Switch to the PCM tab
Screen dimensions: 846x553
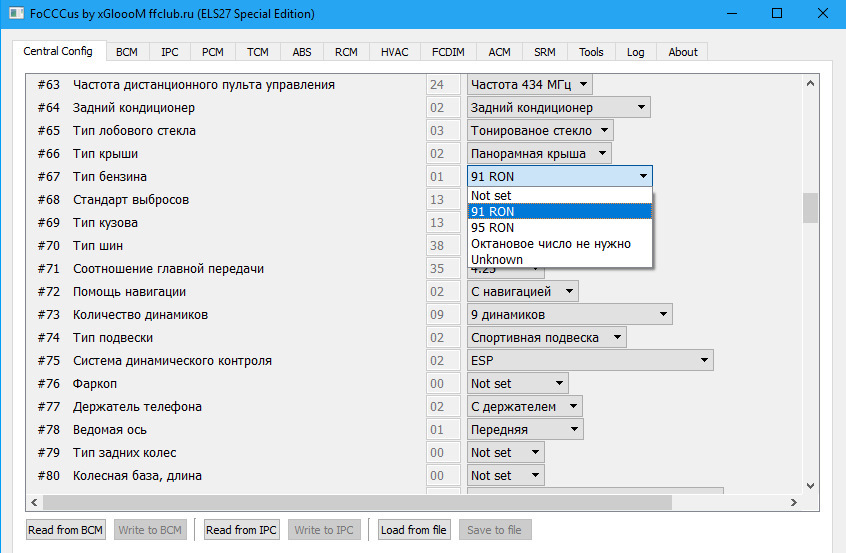click(x=213, y=52)
